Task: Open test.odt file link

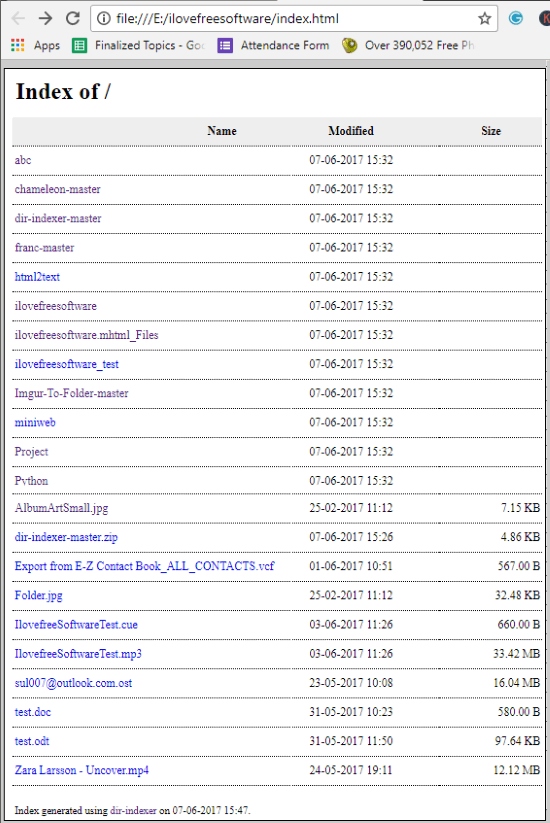Action: click(32, 741)
